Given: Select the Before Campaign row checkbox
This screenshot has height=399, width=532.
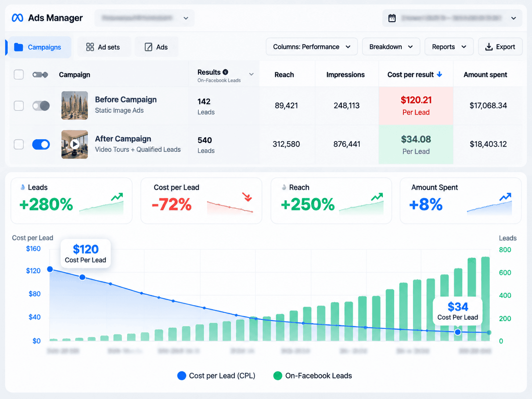Looking at the screenshot, I should (x=19, y=106).
